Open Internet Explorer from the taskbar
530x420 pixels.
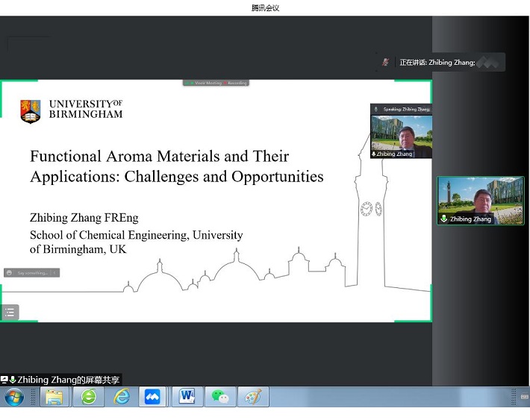coord(121,397)
